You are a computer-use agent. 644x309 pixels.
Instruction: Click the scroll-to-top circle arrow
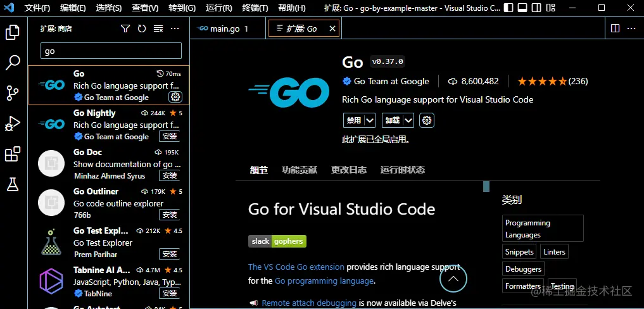453,279
